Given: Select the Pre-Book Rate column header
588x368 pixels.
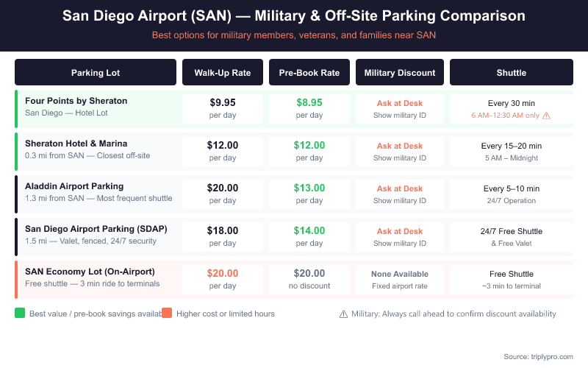Looking at the screenshot, I should click(x=309, y=73).
